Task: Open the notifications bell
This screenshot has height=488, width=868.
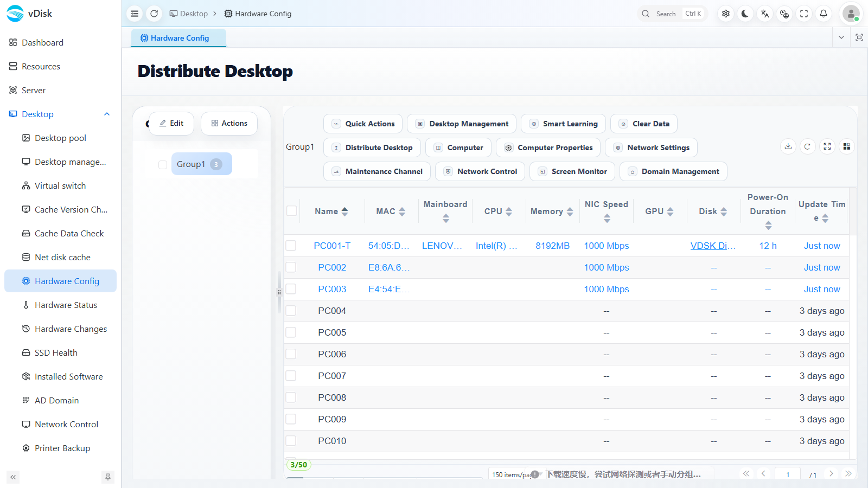Action: tap(824, 14)
